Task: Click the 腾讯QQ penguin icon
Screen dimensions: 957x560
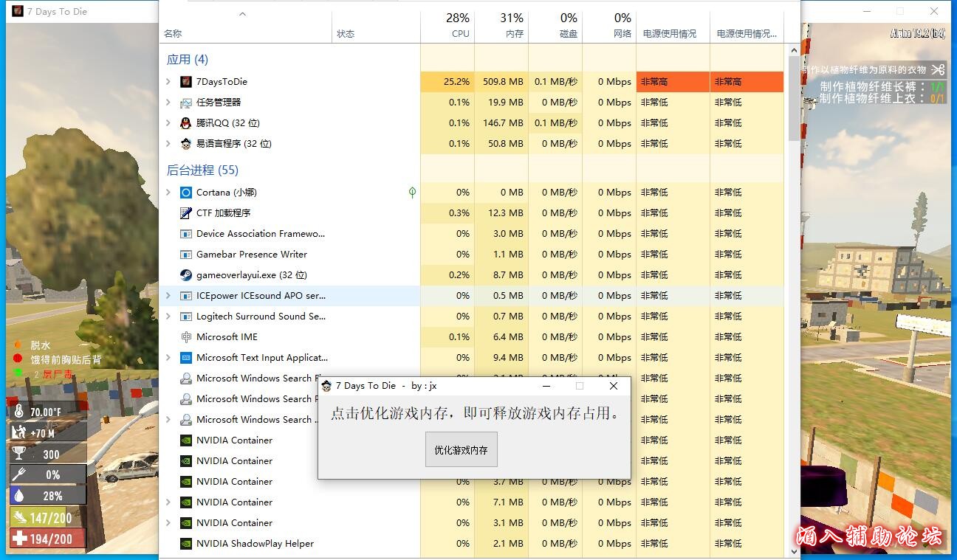Action: coord(186,123)
